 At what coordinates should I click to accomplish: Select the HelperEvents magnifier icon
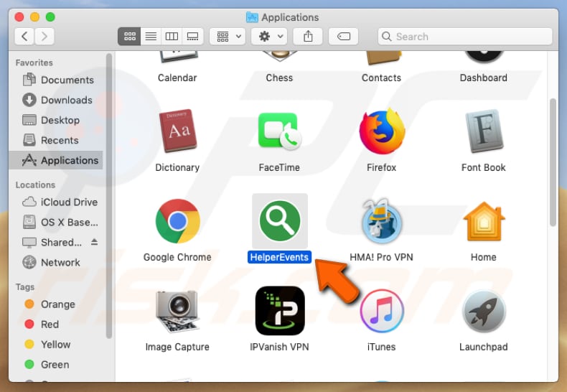pyautogui.click(x=280, y=221)
